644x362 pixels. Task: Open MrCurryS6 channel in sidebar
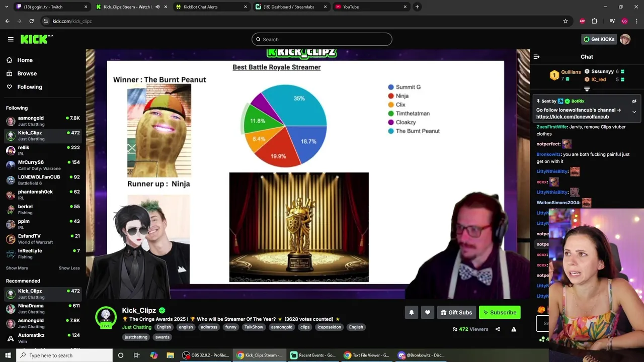[43, 165]
